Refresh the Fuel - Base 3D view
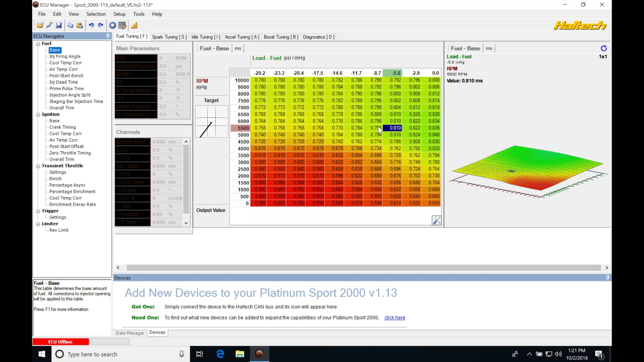The width and height of the screenshot is (644, 362). click(604, 48)
